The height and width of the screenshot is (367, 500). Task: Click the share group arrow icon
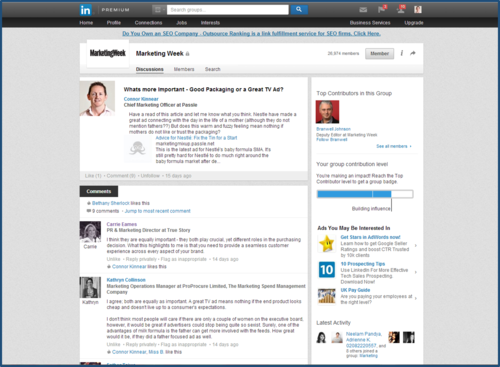[x=413, y=53]
